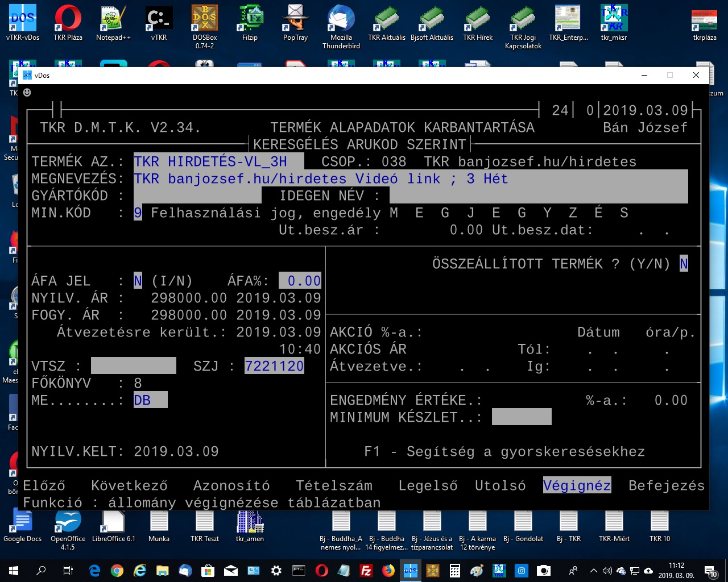Open the Calculator in the taskbar
728x582 pixels.
[455, 571]
